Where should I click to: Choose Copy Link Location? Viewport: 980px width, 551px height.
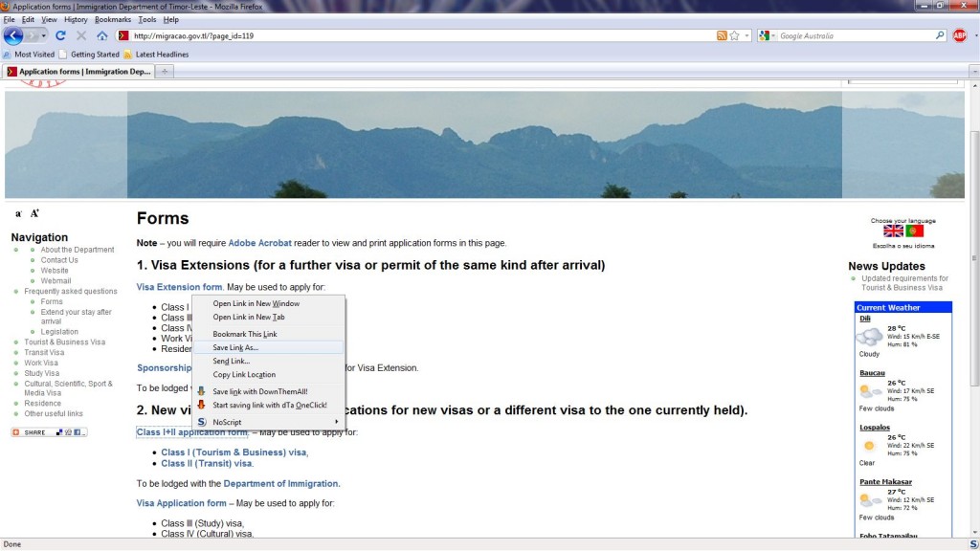point(269,375)
